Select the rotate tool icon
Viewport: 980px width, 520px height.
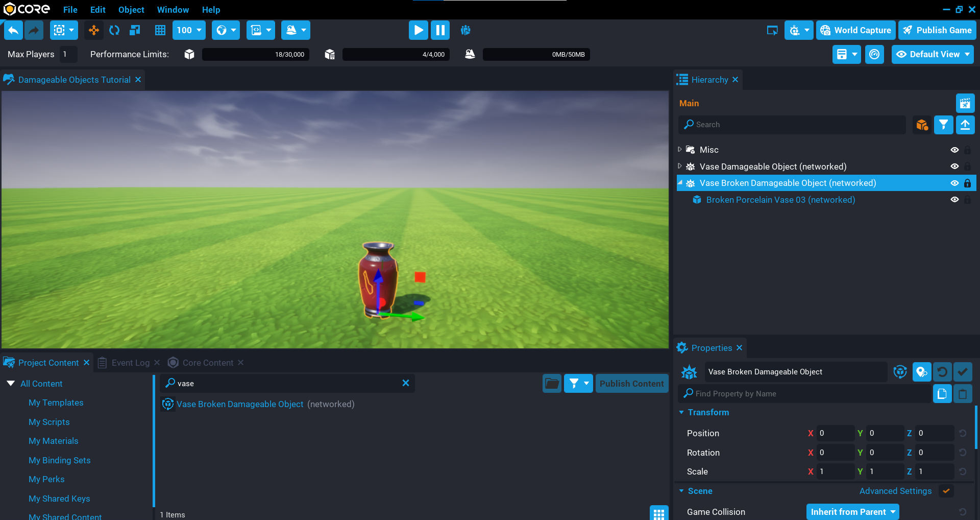[x=114, y=30]
